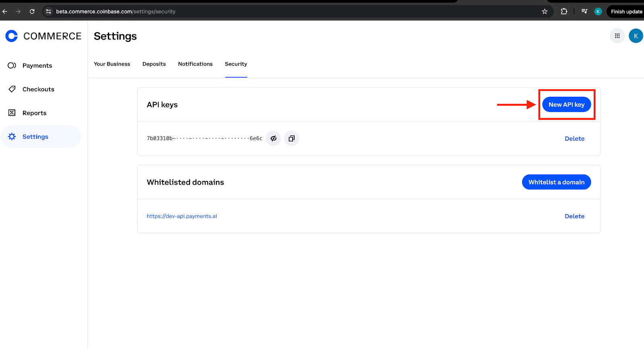Viewport: 644px width, 349px height.
Task: Toggle API key visibility eye icon
Action: (273, 138)
